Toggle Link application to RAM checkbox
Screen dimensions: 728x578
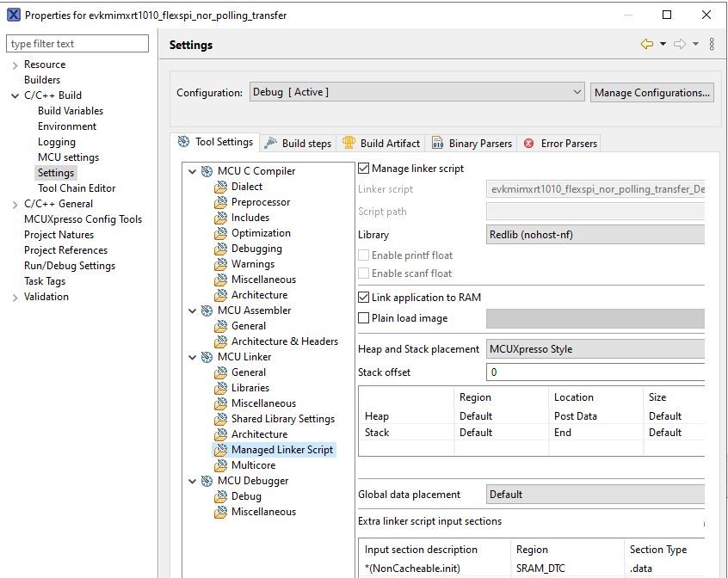[364, 298]
